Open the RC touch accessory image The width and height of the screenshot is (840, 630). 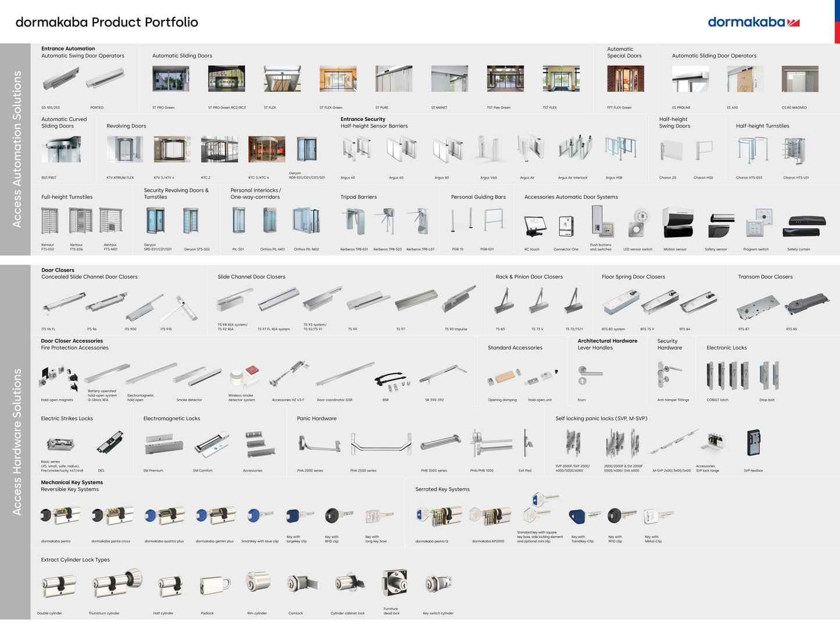[x=535, y=225]
